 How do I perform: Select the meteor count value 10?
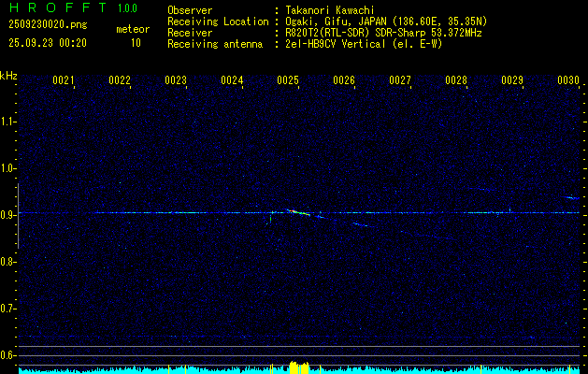click(136, 43)
